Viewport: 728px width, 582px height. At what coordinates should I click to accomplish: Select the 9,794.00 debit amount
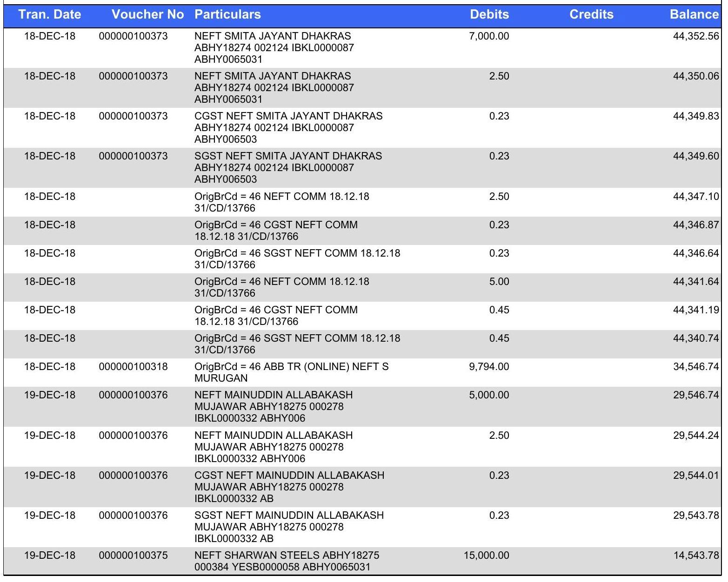(489, 367)
